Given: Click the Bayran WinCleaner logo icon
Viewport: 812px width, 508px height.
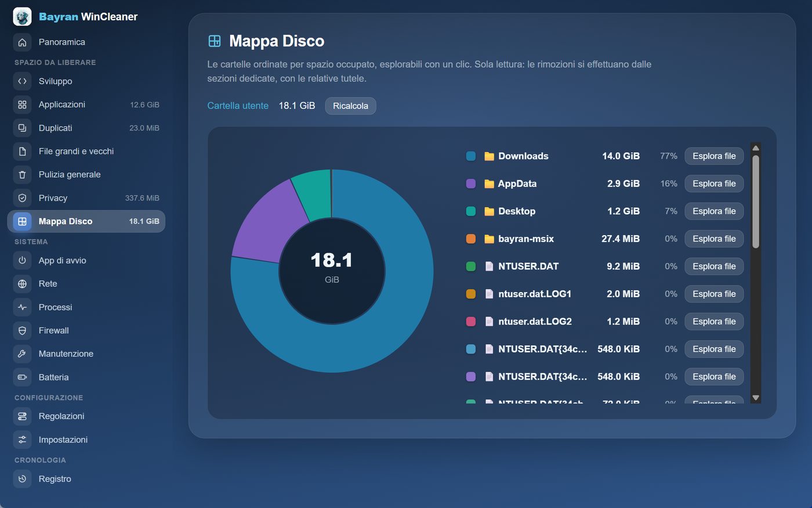Looking at the screenshot, I should [22, 17].
